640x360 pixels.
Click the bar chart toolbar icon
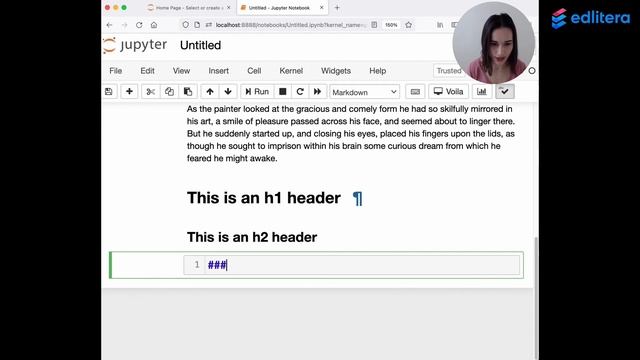pyautogui.click(x=482, y=91)
